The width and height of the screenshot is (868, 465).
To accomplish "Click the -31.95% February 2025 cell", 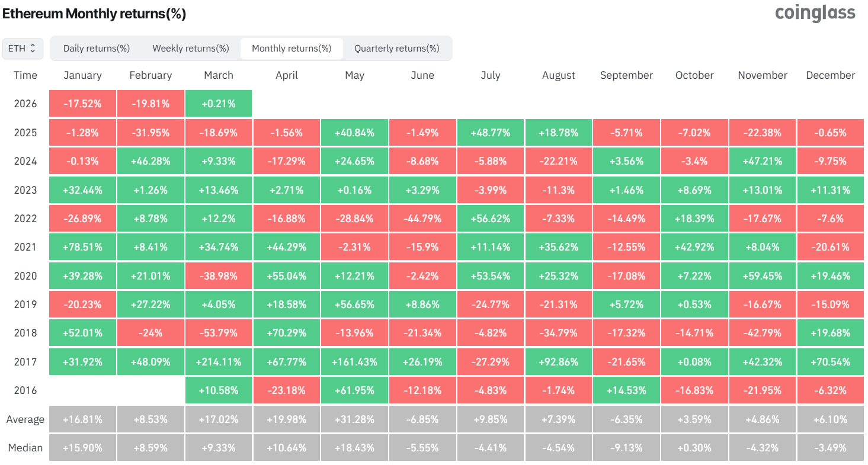I will point(150,133).
